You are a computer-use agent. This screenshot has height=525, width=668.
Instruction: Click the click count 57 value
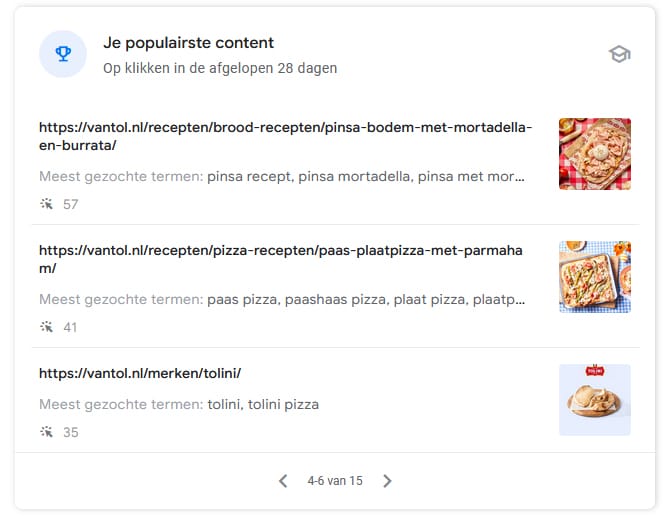click(x=71, y=205)
